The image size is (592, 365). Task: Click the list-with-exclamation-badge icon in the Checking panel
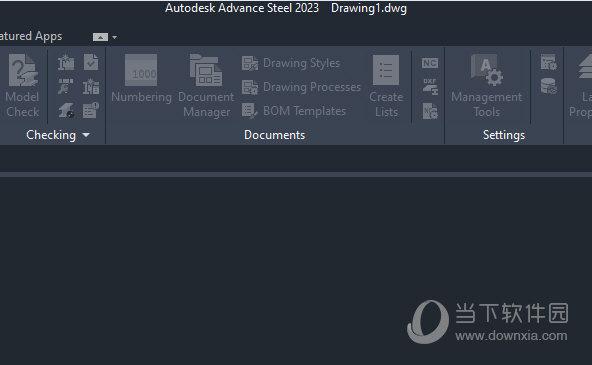(x=91, y=110)
